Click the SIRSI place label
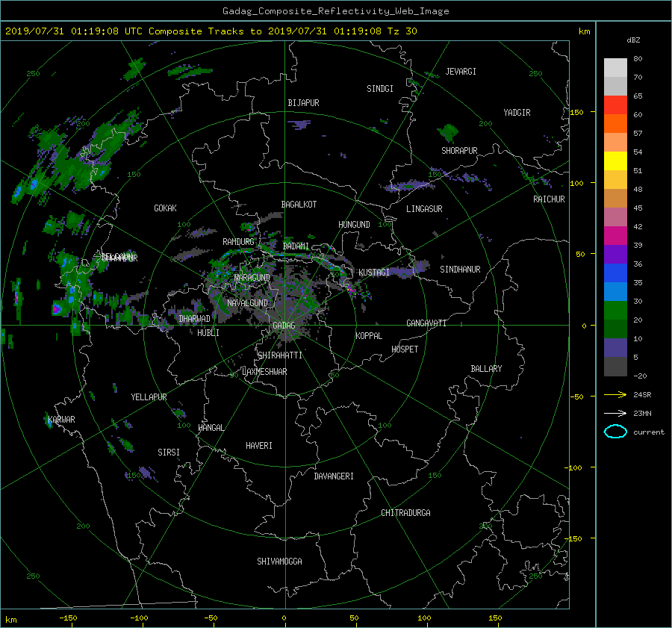Screen dimensions: 672x628 pos(169,453)
